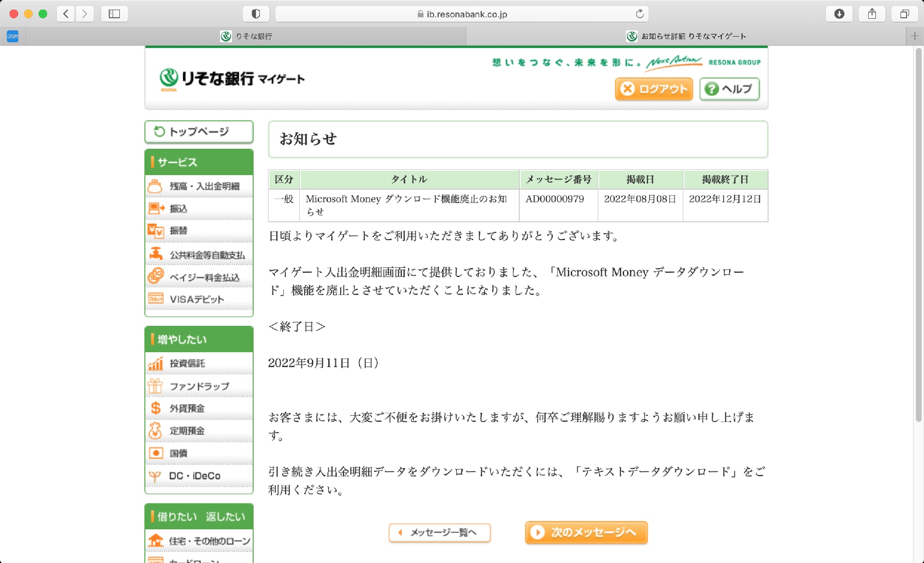924x563 pixels.
Task: Click the 国債 flag icon
Action: click(x=155, y=453)
